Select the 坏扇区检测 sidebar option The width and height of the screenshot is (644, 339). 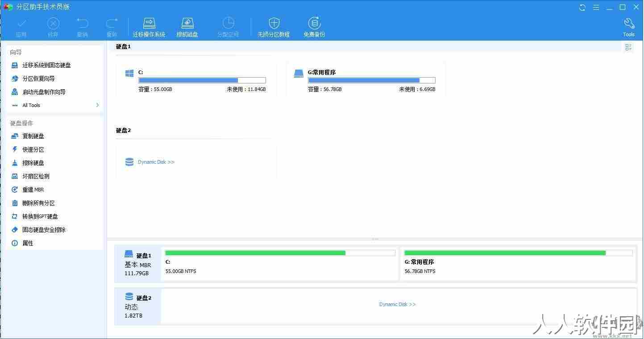point(36,176)
